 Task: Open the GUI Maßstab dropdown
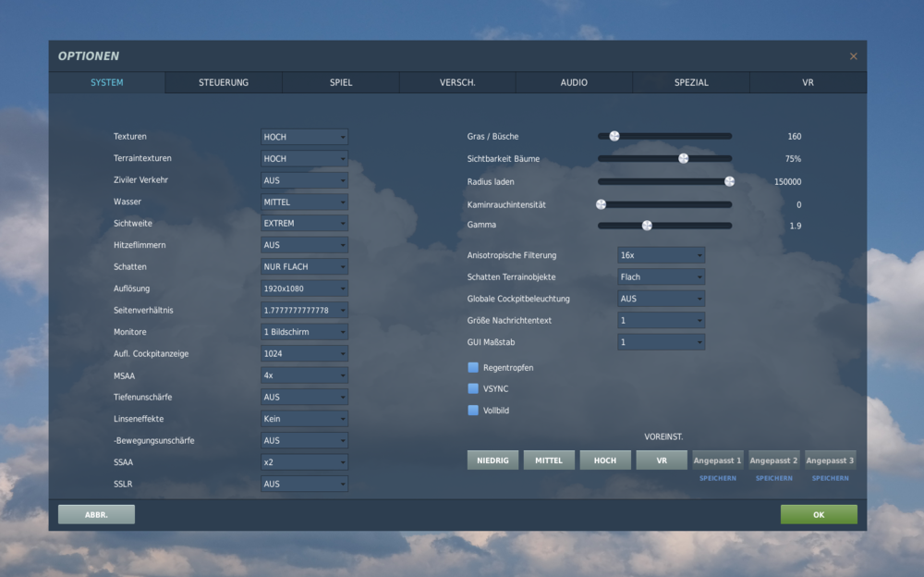pyautogui.click(x=661, y=341)
